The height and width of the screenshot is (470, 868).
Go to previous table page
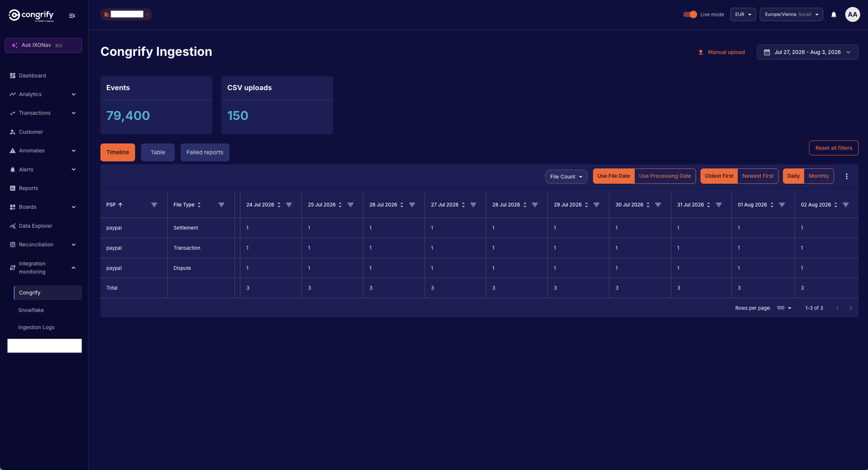(838, 308)
